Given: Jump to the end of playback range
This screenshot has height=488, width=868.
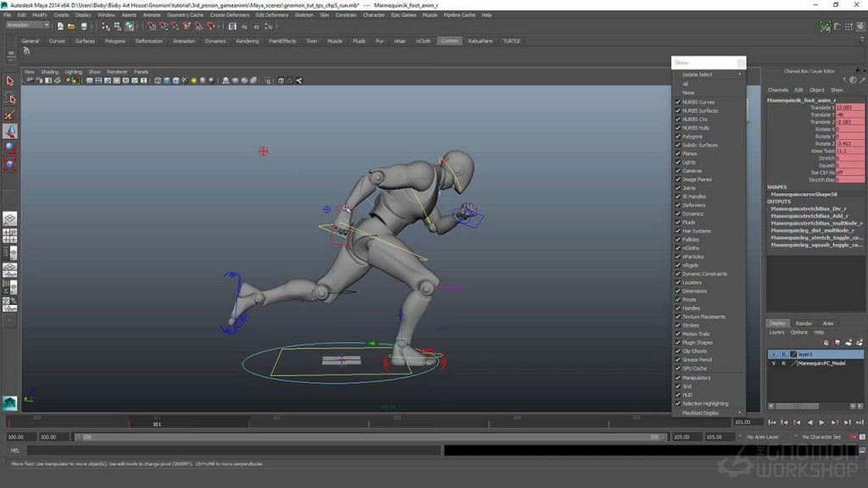Looking at the screenshot, I should coord(858,422).
